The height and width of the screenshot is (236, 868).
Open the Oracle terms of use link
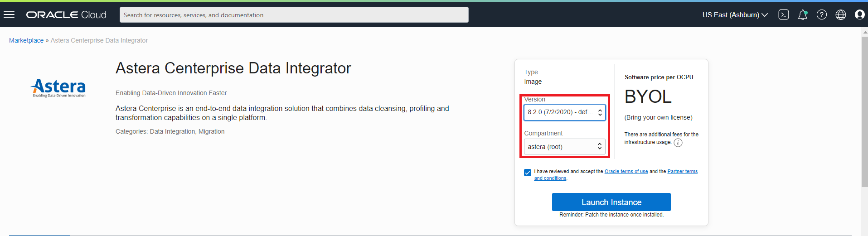(626, 171)
